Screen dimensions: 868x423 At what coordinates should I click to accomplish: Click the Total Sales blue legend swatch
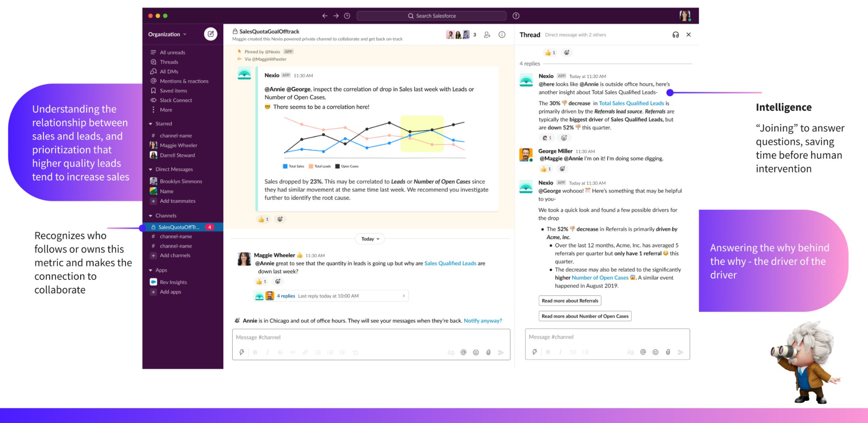point(285,166)
